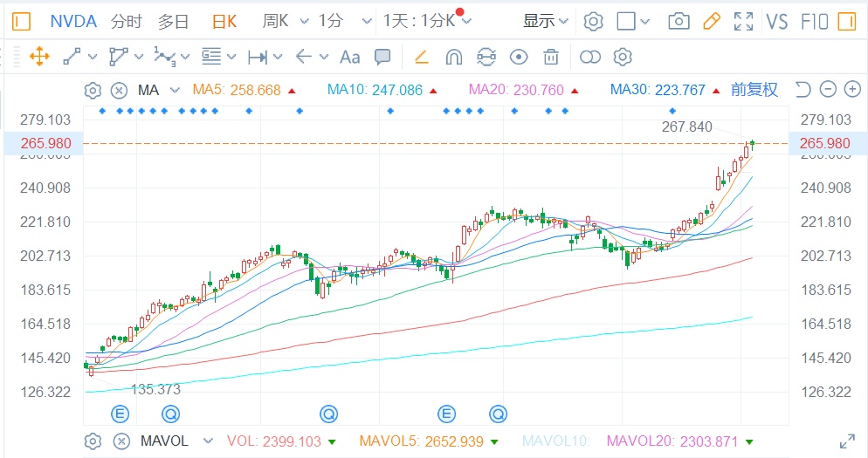Expand the 1天:1分K dropdown arrow
The height and width of the screenshot is (458, 868).
click(466, 22)
